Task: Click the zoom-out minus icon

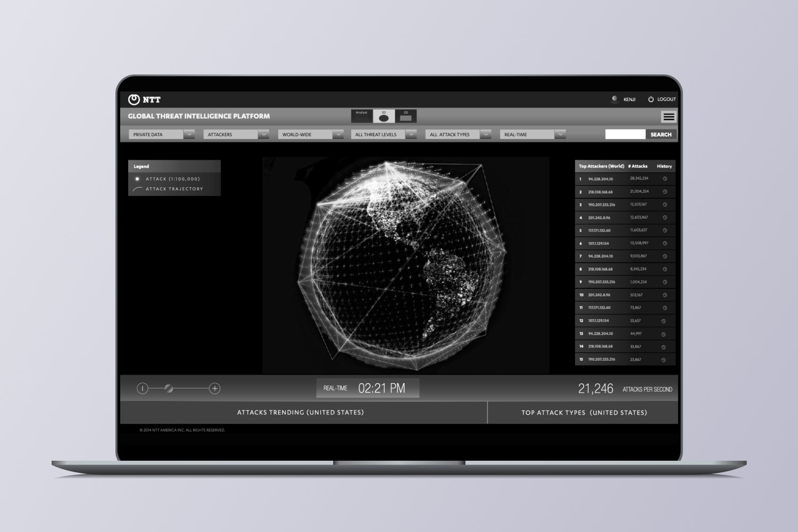Action: click(x=143, y=388)
